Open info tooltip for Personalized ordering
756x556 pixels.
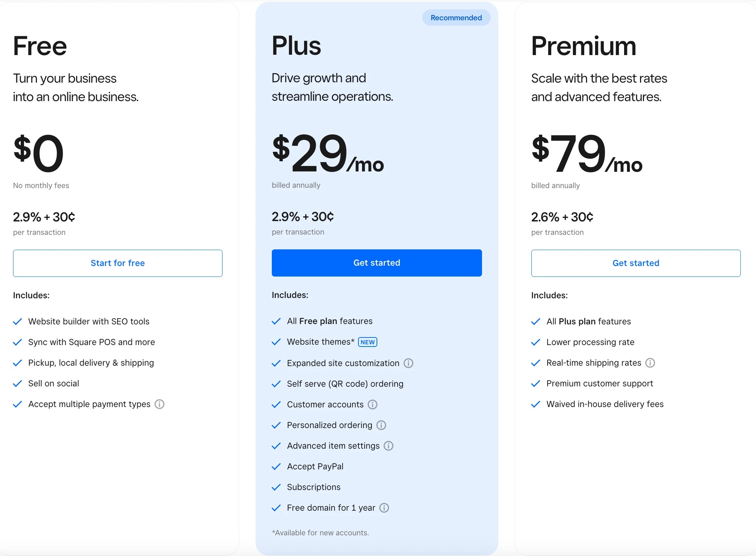pyautogui.click(x=381, y=425)
